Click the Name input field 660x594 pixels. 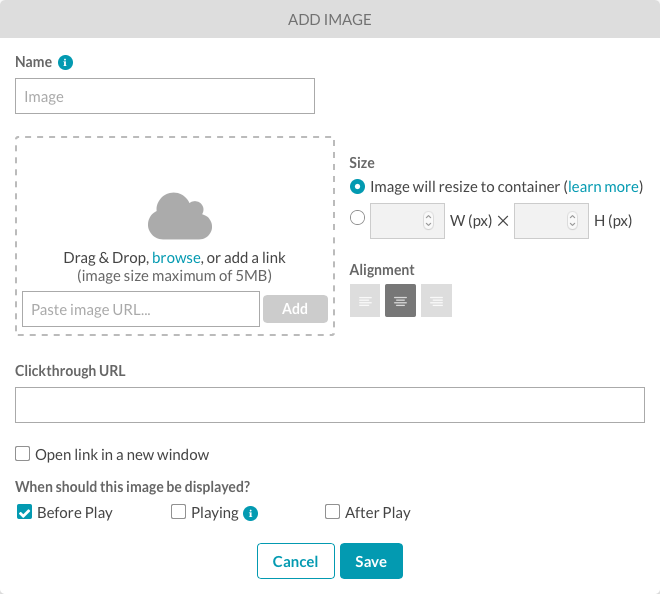click(x=165, y=96)
